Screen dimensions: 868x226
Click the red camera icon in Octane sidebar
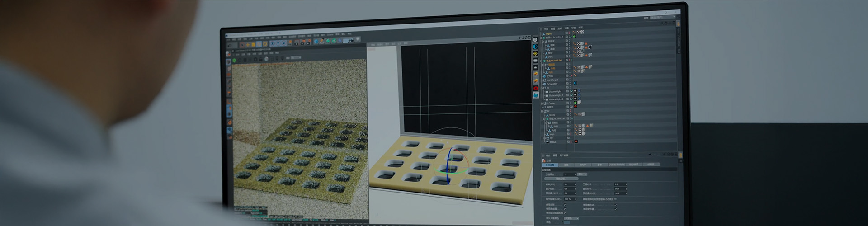[x=536, y=88]
